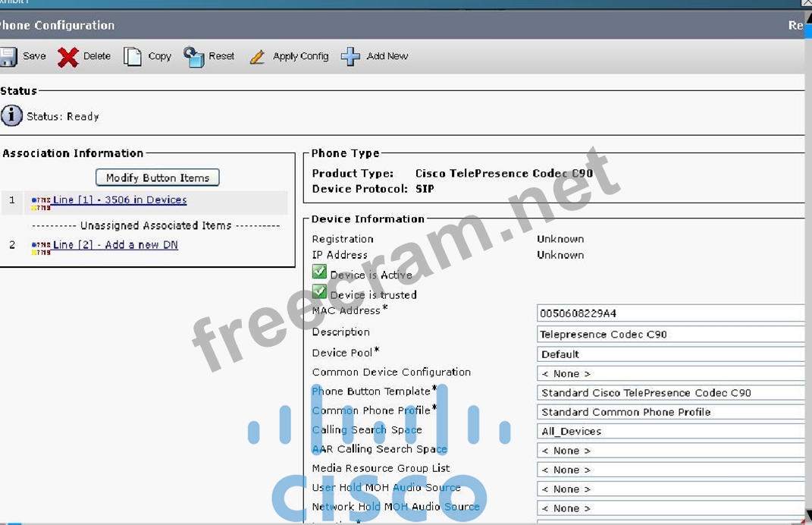Click the Apply Config pencil icon
This screenshot has width=812, height=525.
pos(258,57)
